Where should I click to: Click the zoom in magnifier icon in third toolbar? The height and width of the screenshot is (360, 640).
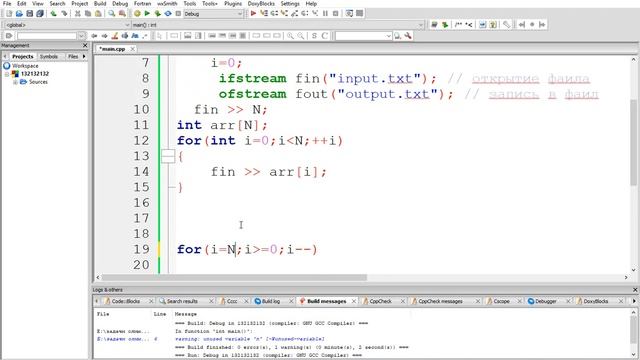pos(290,36)
